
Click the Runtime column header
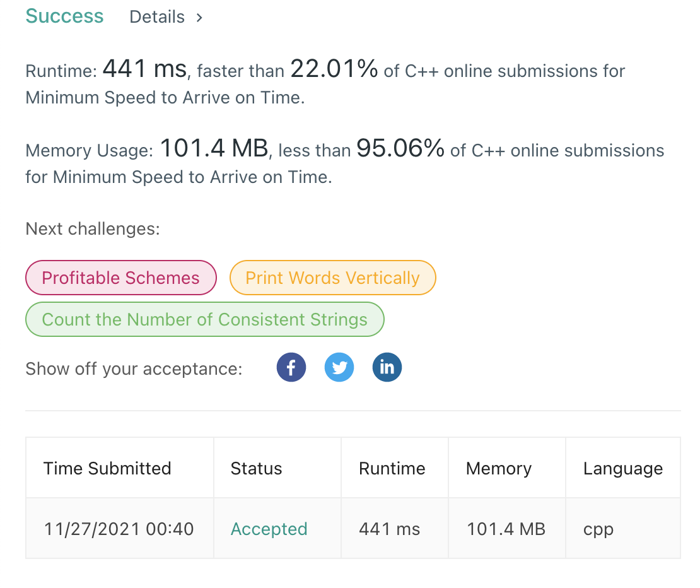(x=392, y=468)
